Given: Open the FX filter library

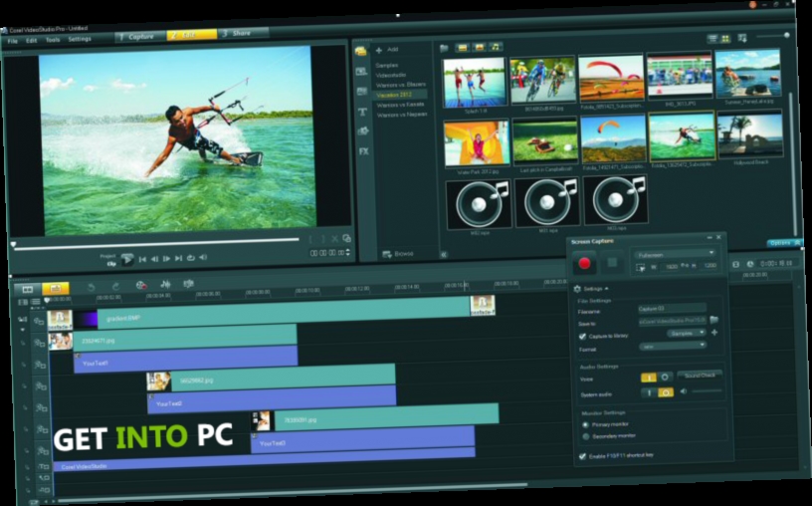Looking at the screenshot, I should tap(363, 151).
